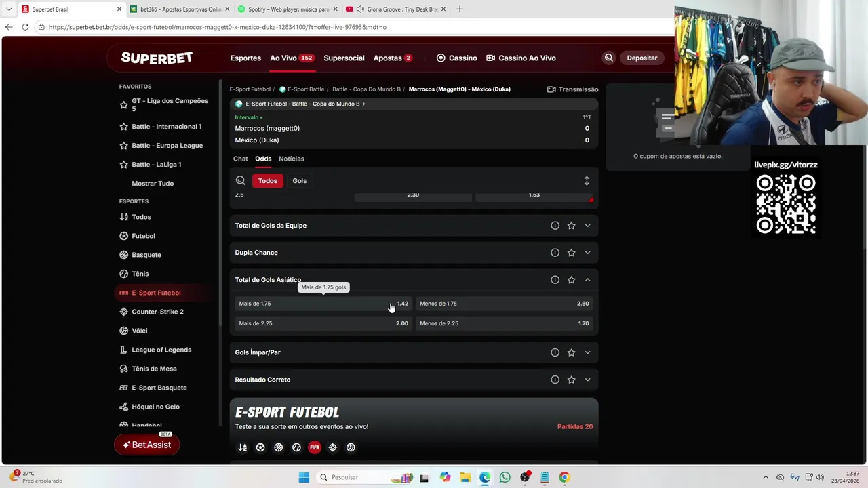Open the Superbet search icon
Viewport: 868px width, 488px height.
[x=608, y=58]
